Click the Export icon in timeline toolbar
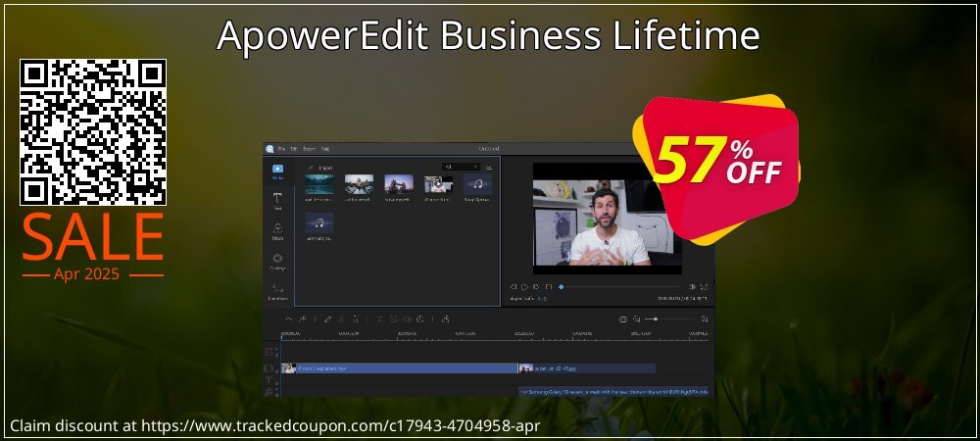 click(445, 319)
